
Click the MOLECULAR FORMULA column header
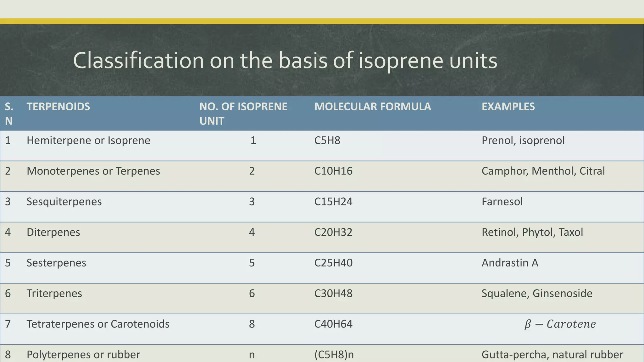pos(372,107)
